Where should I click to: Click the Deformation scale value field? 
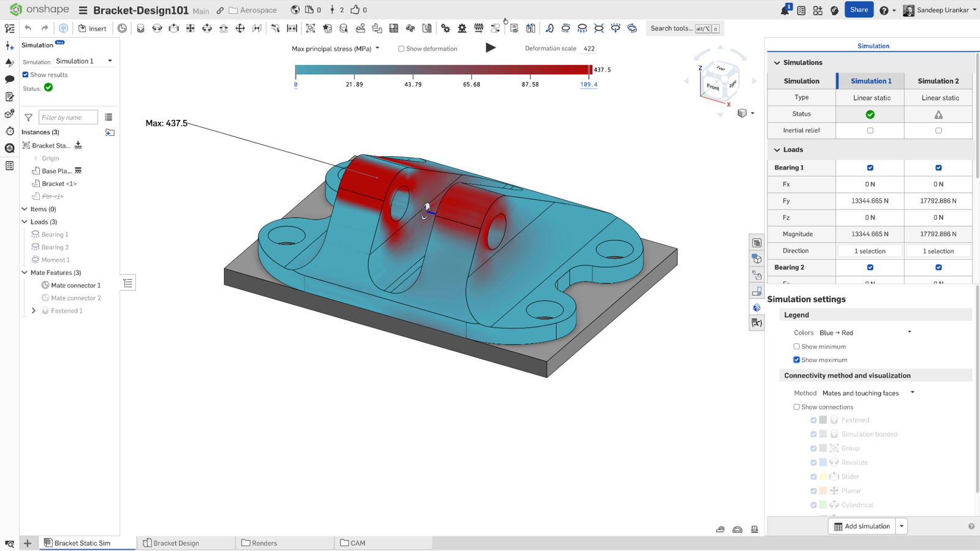587,48
